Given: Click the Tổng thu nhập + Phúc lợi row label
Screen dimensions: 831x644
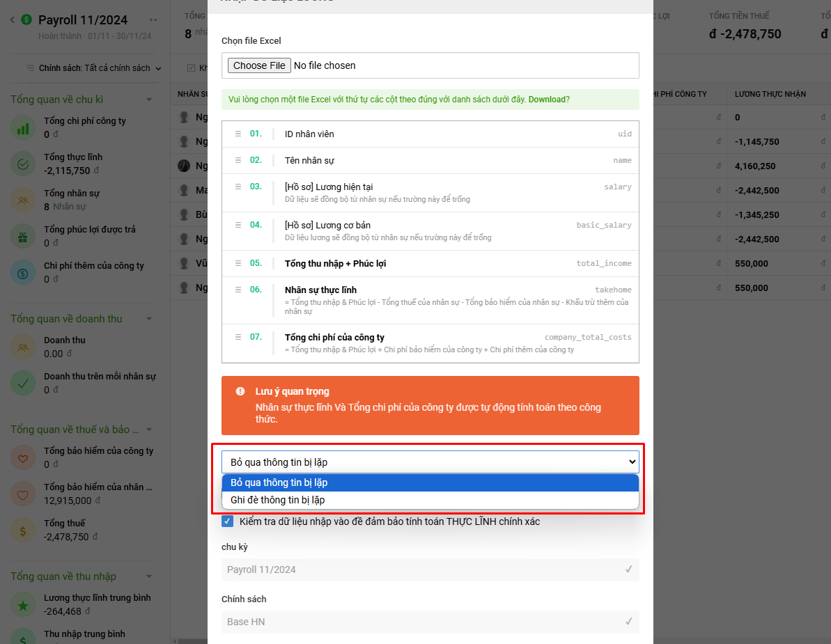Looking at the screenshot, I should (335, 263).
